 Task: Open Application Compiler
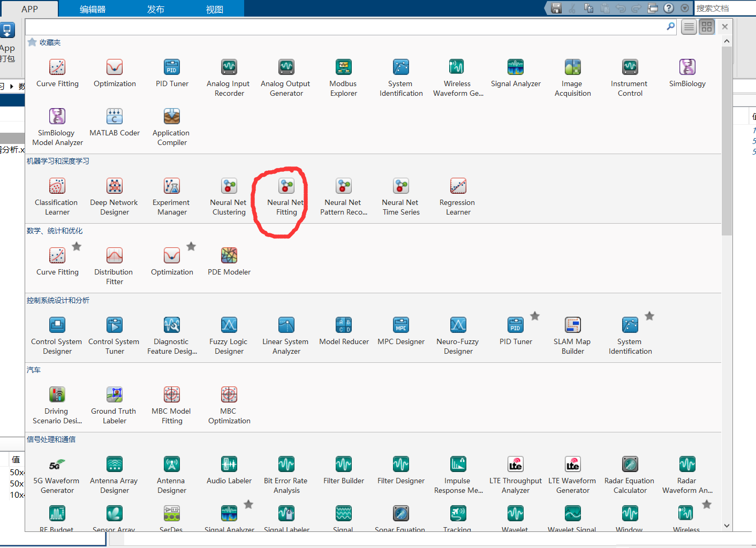(x=171, y=127)
